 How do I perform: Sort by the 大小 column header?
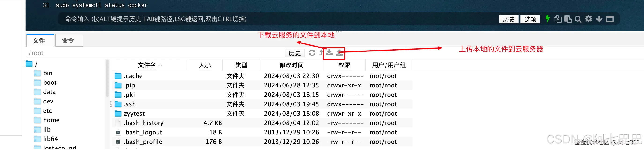pyautogui.click(x=205, y=65)
